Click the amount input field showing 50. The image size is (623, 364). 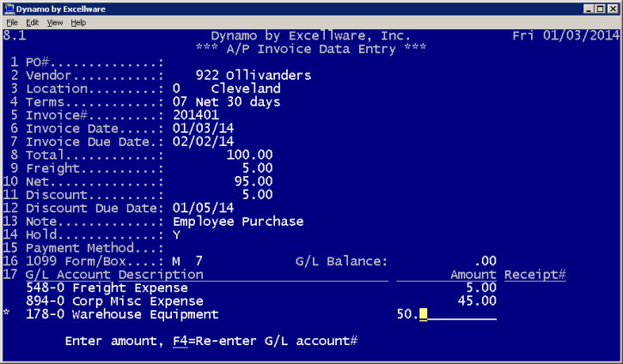447,314
